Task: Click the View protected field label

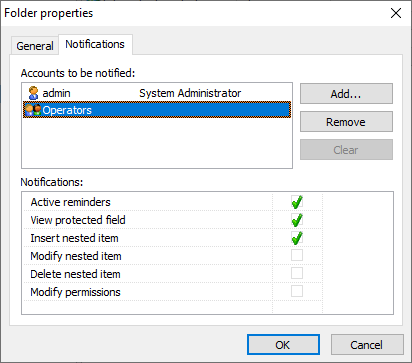Action: coord(78,220)
